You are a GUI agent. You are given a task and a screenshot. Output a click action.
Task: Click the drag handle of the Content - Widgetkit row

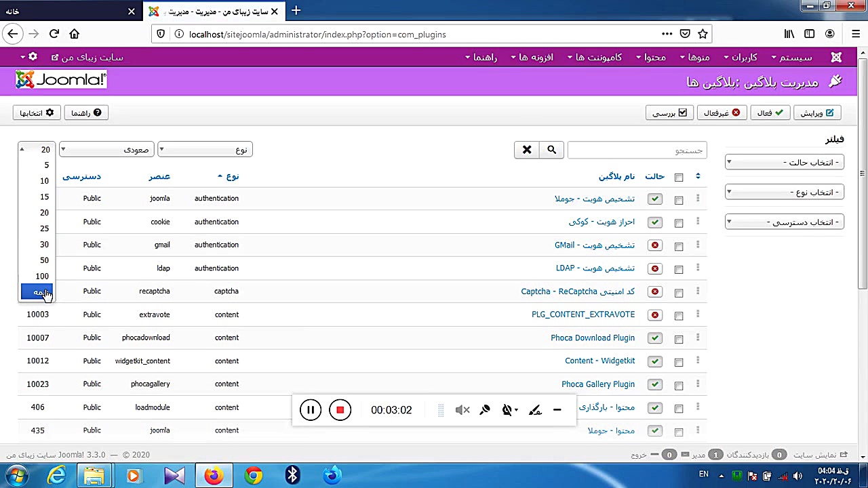(698, 361)
